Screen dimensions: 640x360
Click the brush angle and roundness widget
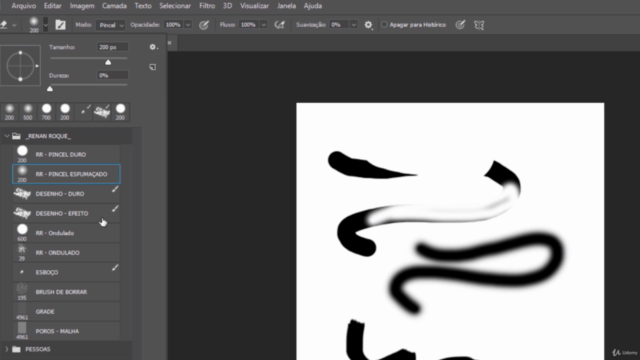(x=20, y=65)
